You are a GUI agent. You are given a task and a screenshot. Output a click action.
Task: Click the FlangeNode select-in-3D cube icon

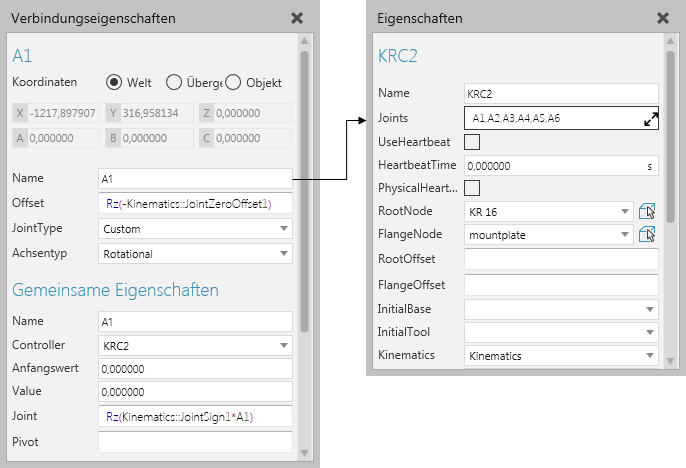(x=647, y=235)
